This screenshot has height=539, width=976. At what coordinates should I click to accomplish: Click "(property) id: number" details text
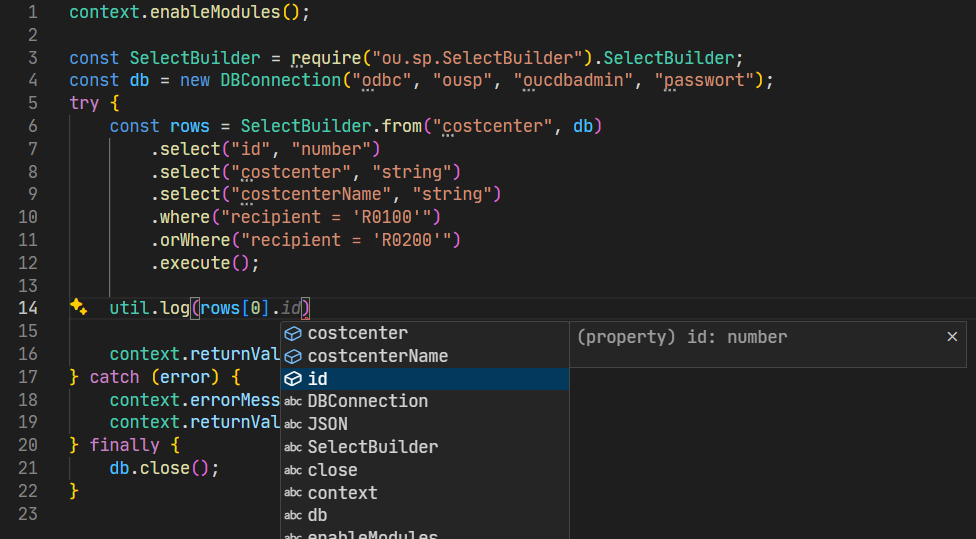682,337
